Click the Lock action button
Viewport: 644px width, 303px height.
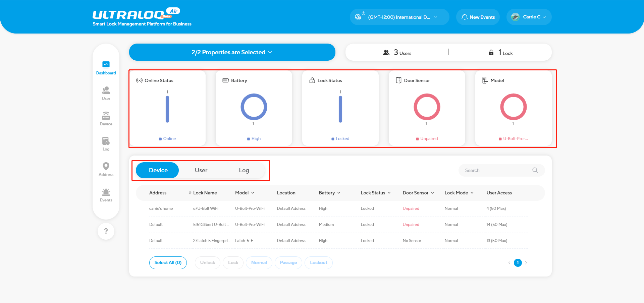point(233,263)
